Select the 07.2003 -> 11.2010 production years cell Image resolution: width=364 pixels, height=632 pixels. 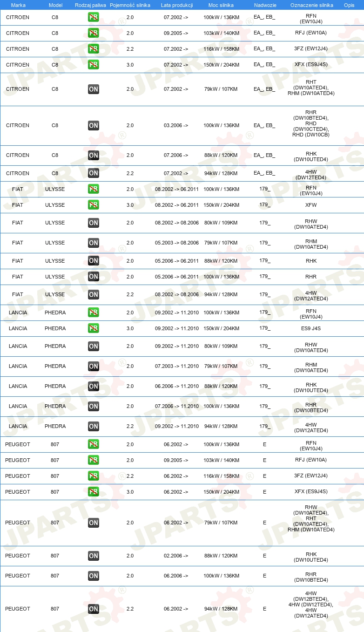coord(177,366)
